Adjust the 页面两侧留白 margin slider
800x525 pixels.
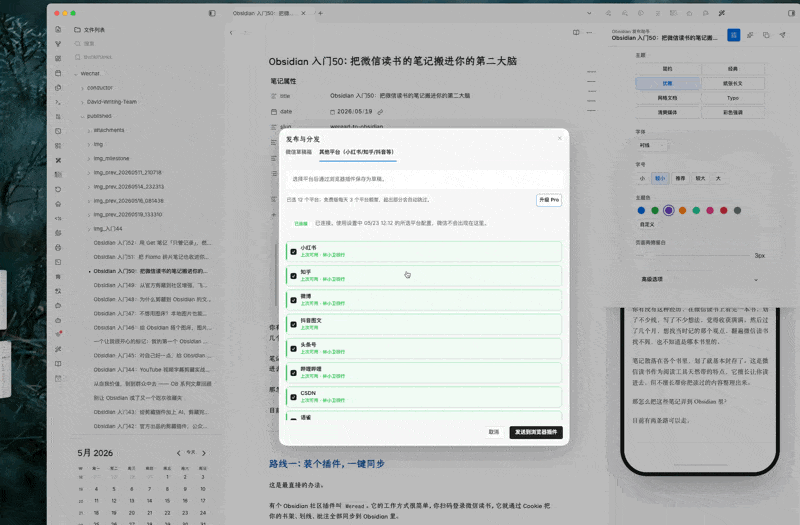[x=693, y=255]
